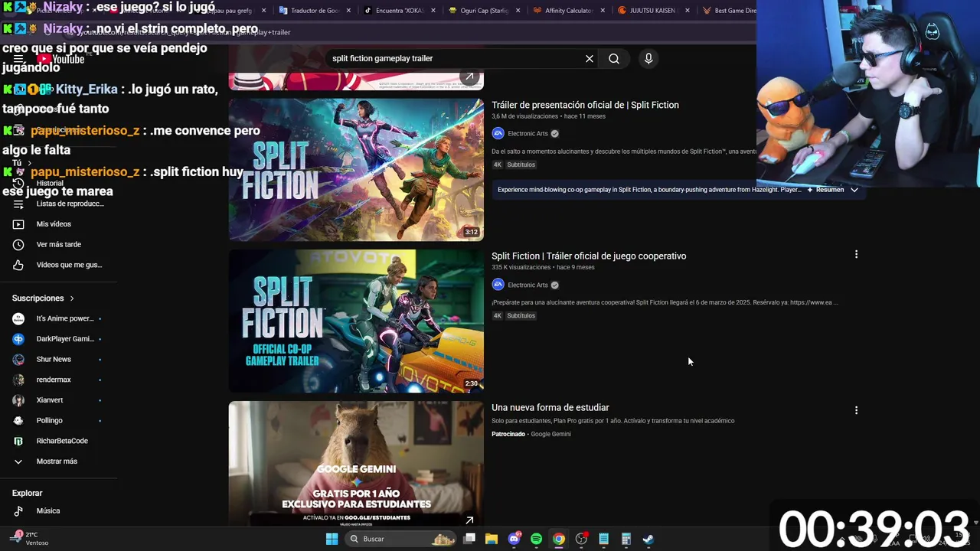This screenshot has width=980, height=551.
Task: Expand 'Mostrar más' subscriptions list
Action: 57,461
